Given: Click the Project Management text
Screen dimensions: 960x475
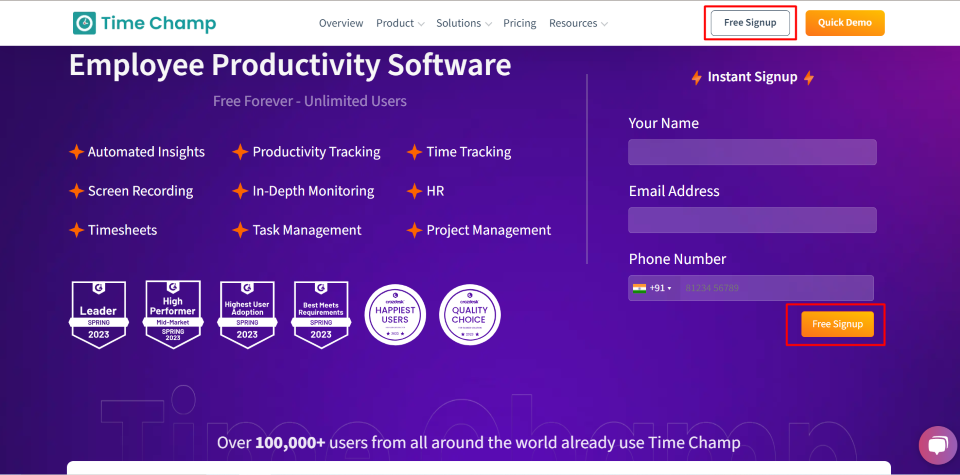Looking at the screenshot, I should (x=489, y=230).
